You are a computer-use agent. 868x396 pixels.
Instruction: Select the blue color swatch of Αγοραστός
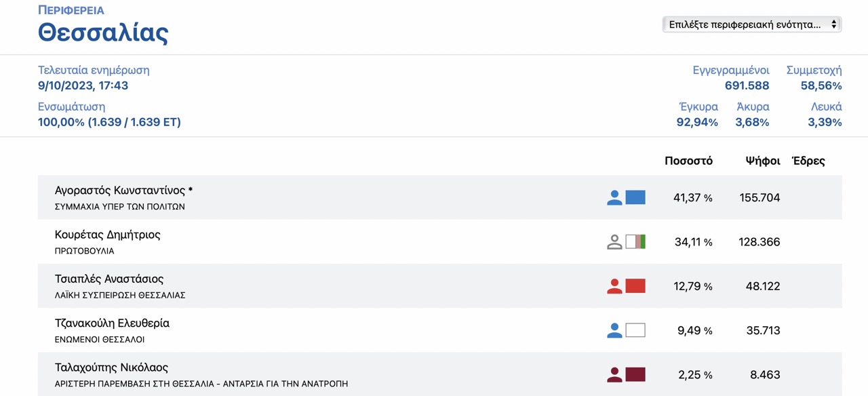[635, 197]
